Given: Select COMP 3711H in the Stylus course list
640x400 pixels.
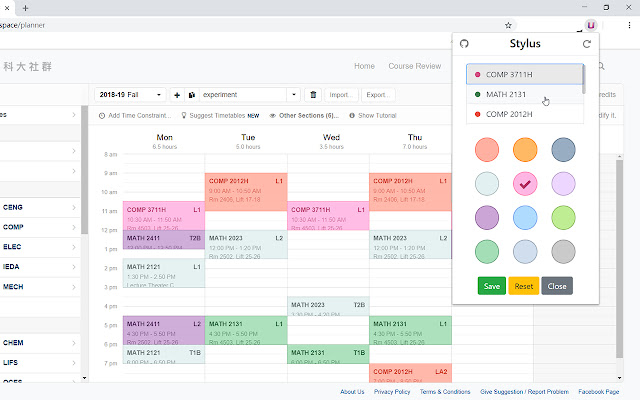Looking at the screenshot, I should pos(524,74).
